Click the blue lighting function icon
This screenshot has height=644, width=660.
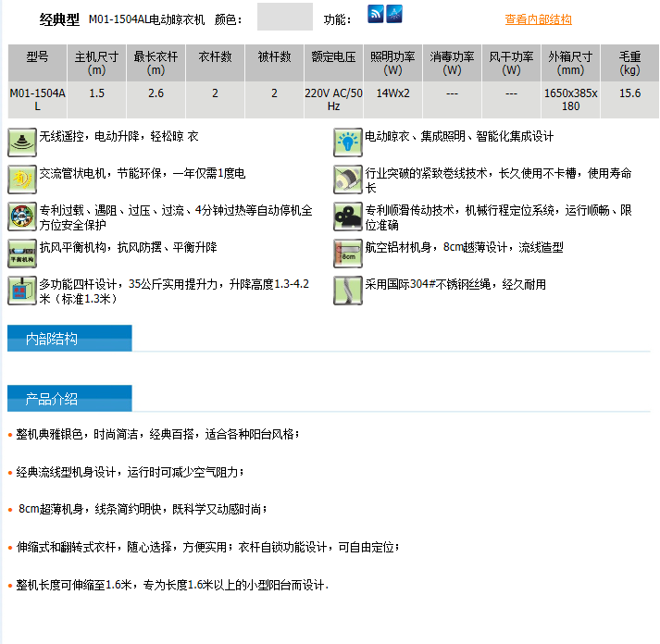tap(394, 14)
